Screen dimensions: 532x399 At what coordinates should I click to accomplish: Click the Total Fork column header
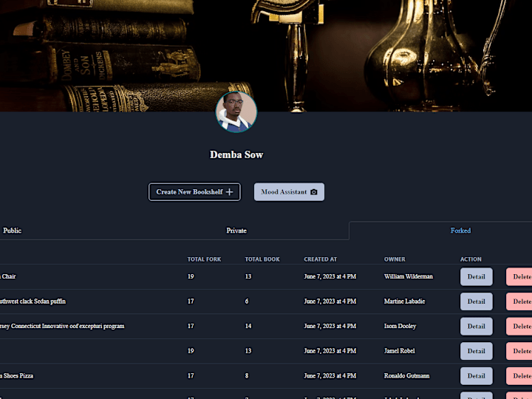tap(204, 259)
